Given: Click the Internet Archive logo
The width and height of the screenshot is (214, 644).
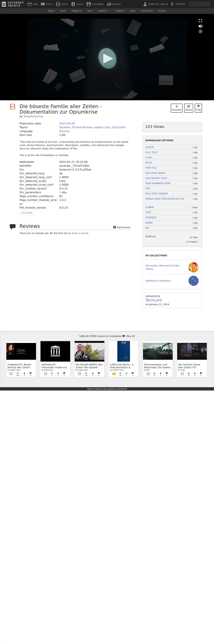Looking at the screenshot, I should click(x=12, y=4).
